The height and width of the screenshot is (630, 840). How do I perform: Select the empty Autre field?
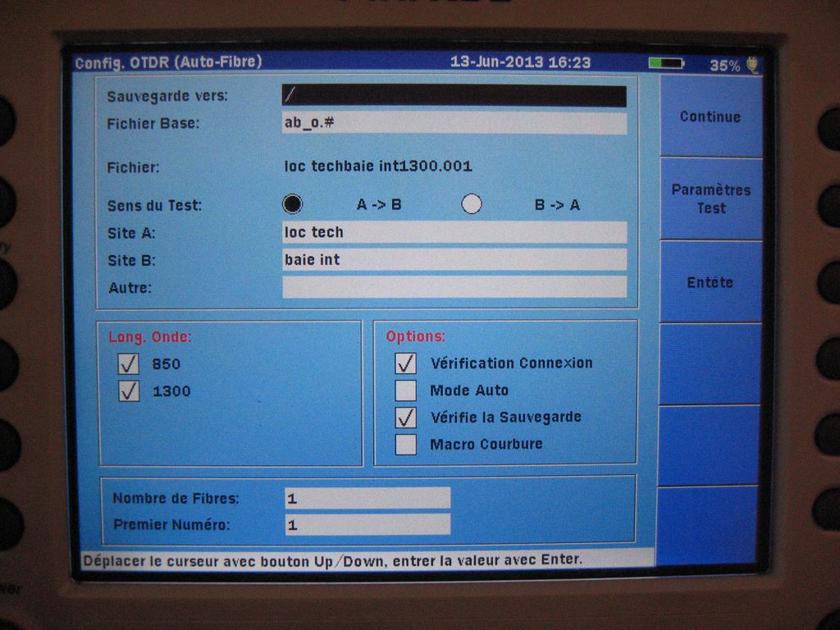(454, 287)
